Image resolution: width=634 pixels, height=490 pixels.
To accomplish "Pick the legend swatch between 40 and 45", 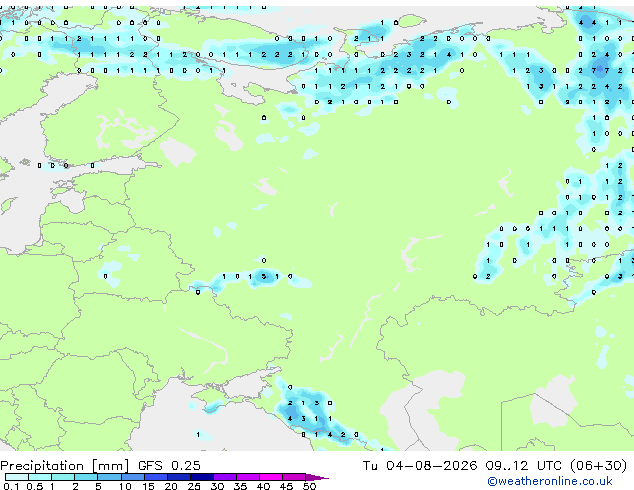I will 271,477.
